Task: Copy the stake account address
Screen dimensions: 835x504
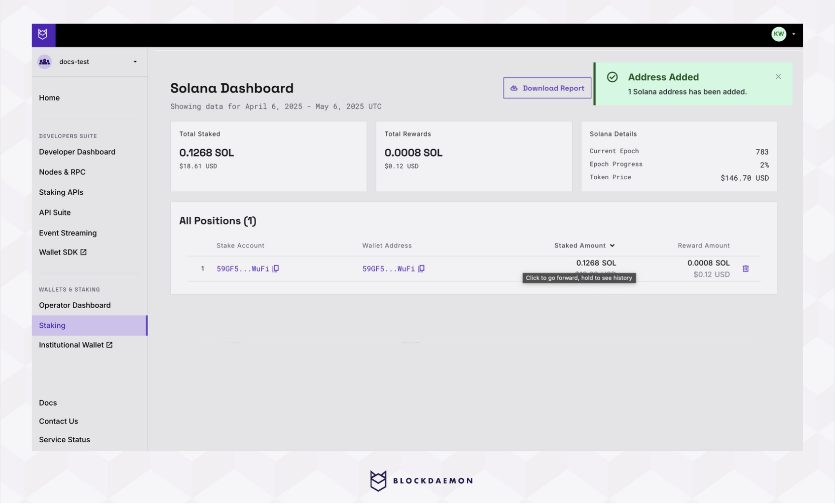Action: pyautogui.click(x=276, y=269)
